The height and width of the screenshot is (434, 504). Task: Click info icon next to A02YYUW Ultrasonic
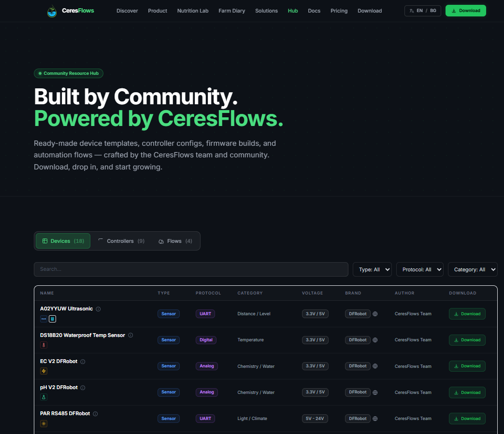click(99, 309)
